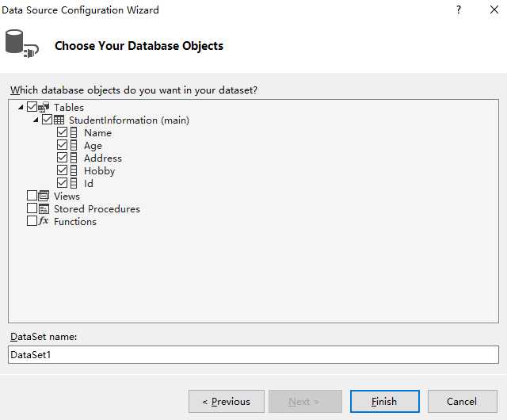The image size is (507, 420).
Task: Click the database connection icon in header
Action: tap(22, 44)
